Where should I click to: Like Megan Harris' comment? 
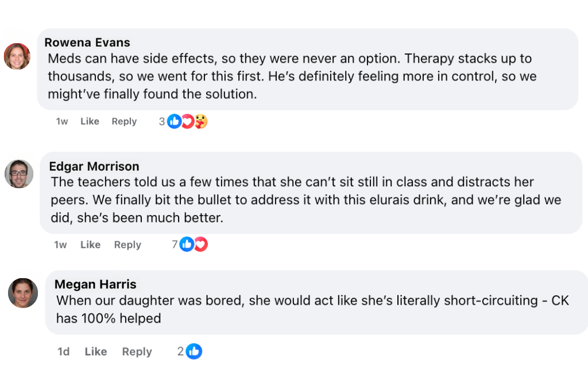click(x=95, y=352)
